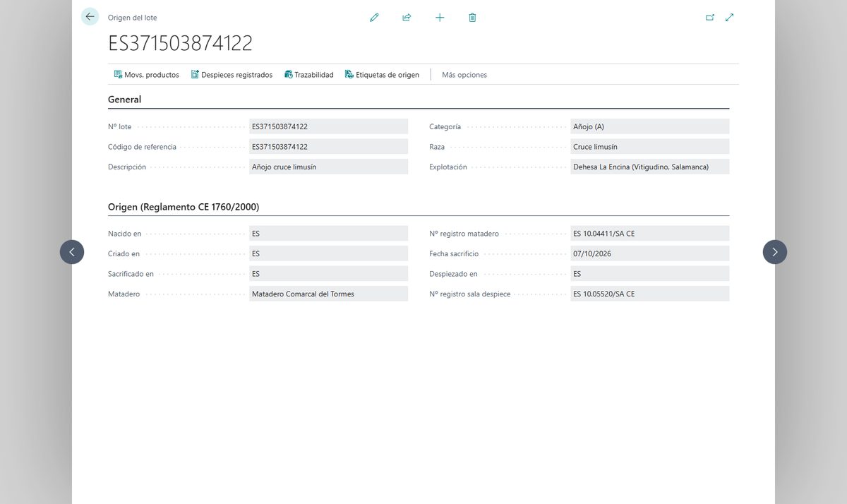847x504 pixels.
Task: Select the Descripción field value
Action: 329,167
